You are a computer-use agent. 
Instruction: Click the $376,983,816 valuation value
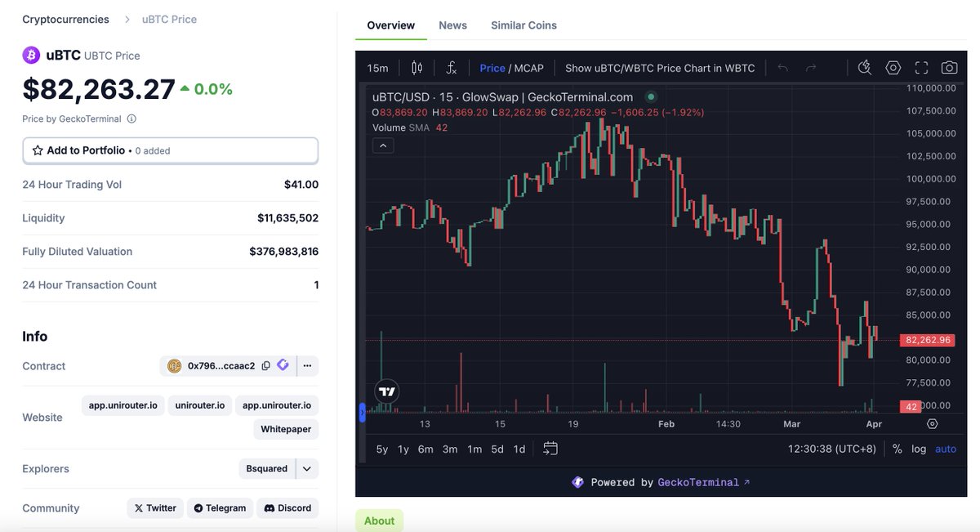283,252
